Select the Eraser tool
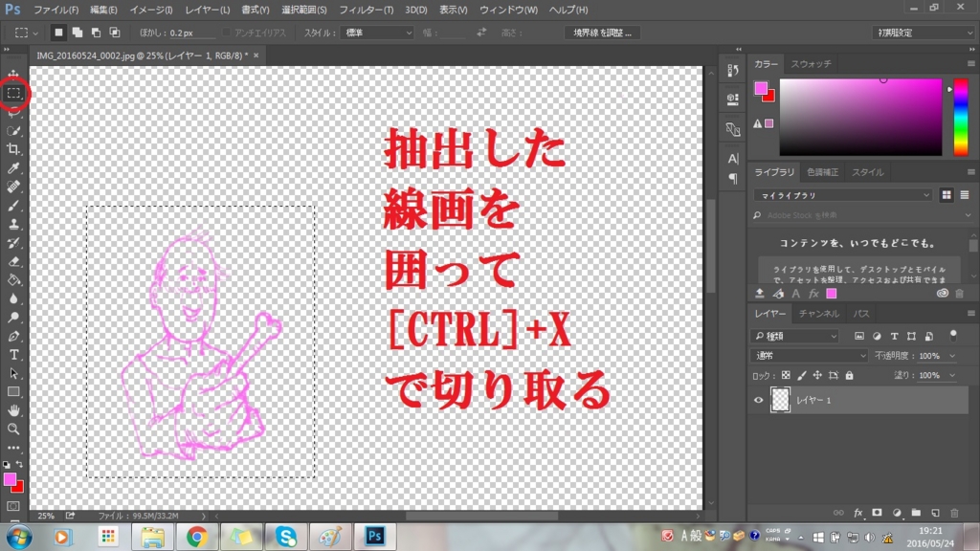The image size is (980, 551). [13, 262]
